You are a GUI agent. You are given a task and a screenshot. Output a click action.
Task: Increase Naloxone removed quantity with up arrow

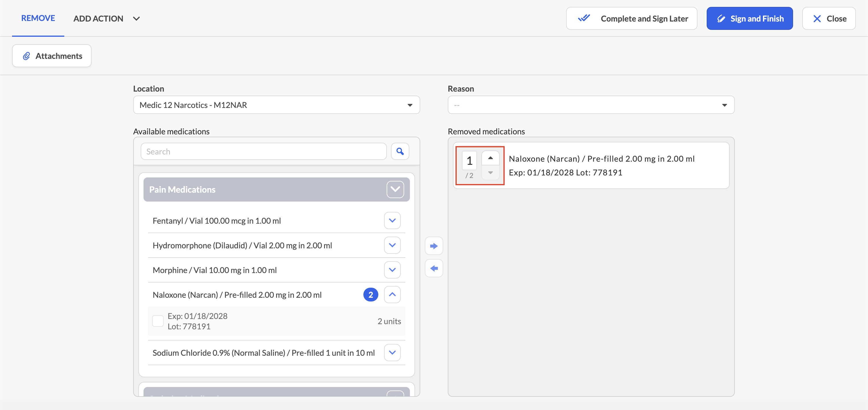click(490, 158)
